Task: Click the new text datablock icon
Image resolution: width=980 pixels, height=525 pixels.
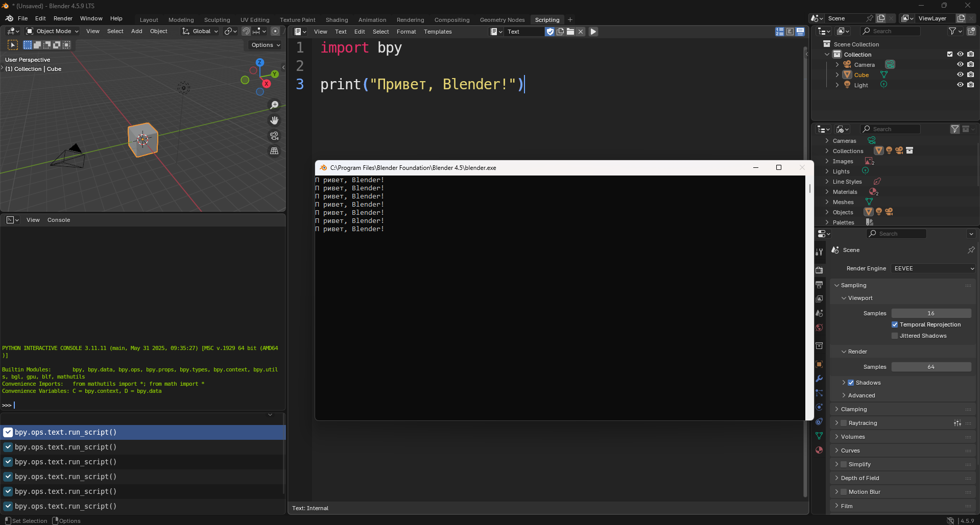Action: coord(560,32)
